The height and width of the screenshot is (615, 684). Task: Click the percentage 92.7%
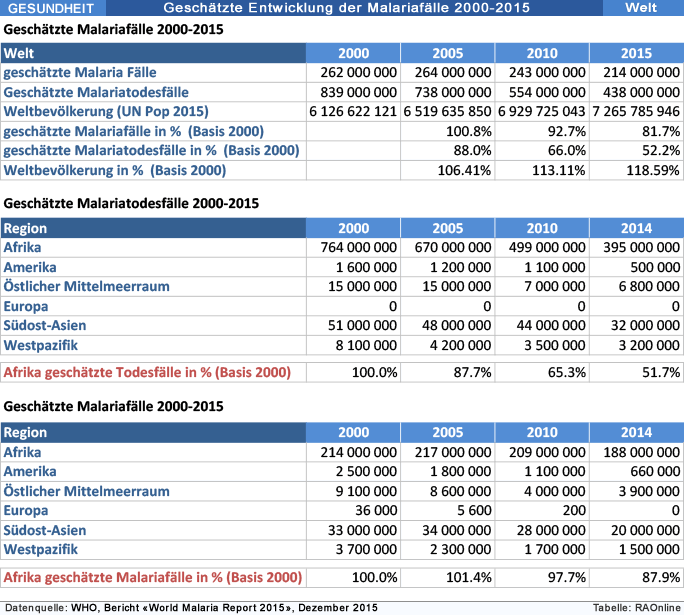pos(567,131)
